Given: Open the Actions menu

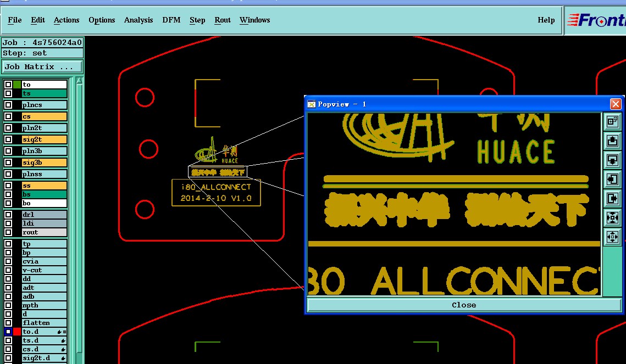Looking at the screenshot, I should pos(67,20).
